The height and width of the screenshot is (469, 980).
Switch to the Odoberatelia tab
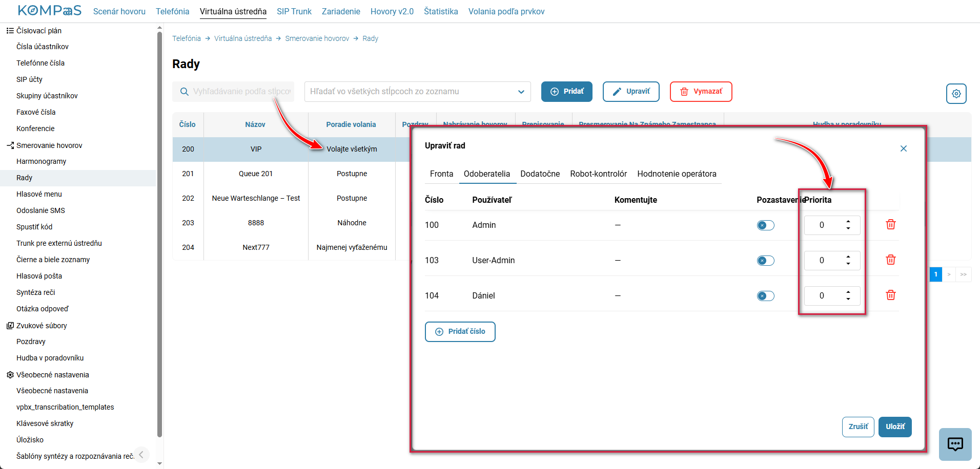pos(487,174)
